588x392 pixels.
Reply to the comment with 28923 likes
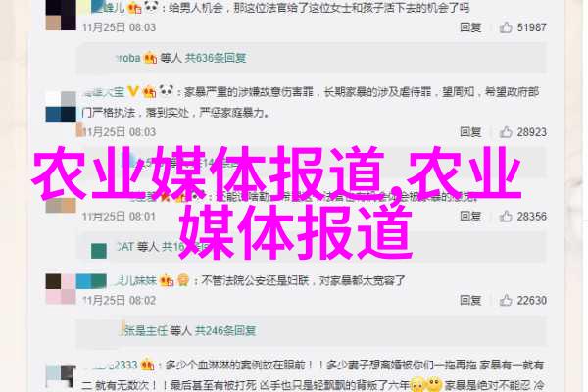pos(470,132)
